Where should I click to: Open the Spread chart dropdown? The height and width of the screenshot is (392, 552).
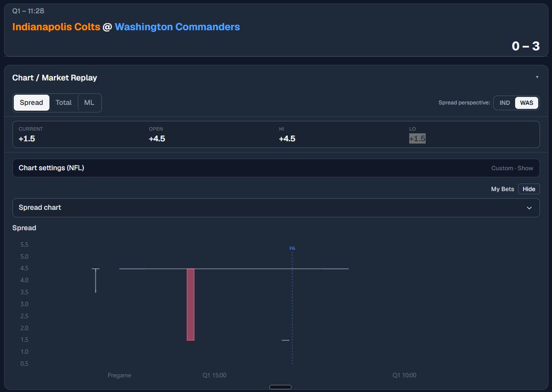[276, 208]
